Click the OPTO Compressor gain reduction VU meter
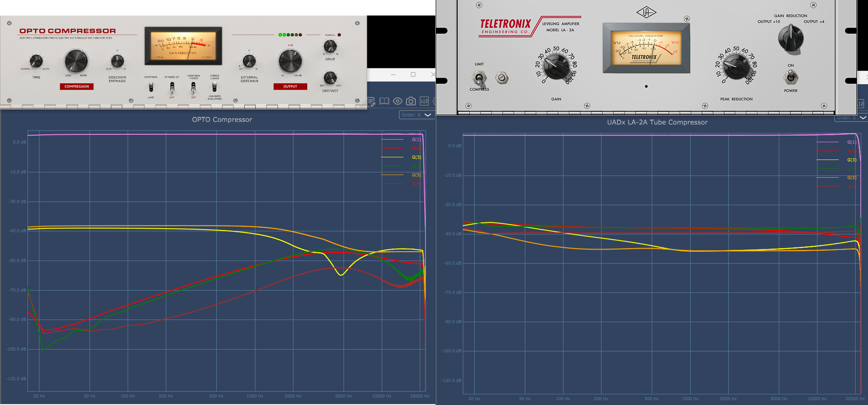868x405 pixels. point(183,46)
